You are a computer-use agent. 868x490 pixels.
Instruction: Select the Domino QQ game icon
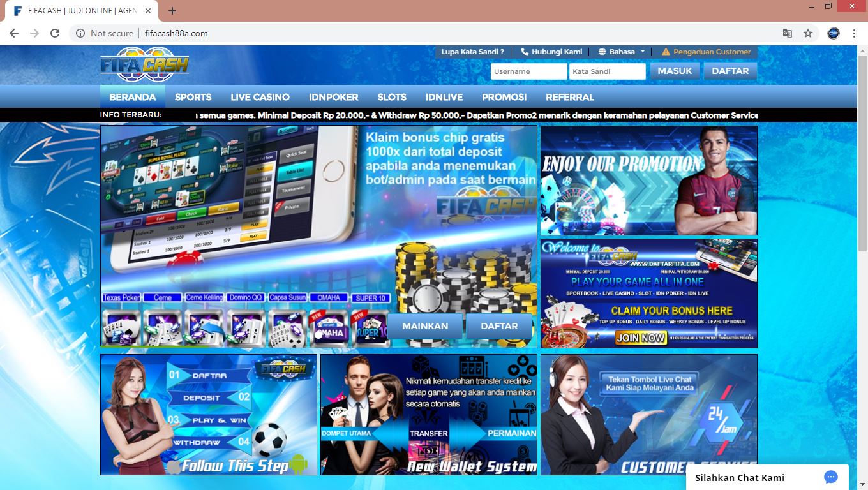246,328
